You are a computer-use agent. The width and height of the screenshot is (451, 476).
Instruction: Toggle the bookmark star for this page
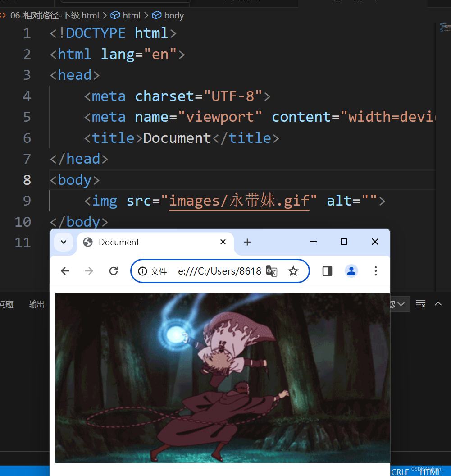[x=293, y=271]
